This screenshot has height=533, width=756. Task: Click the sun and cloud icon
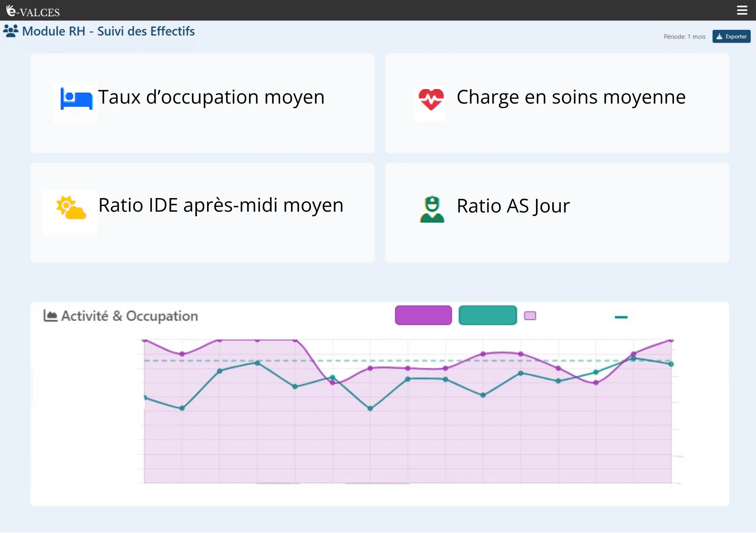coord(71,208)
